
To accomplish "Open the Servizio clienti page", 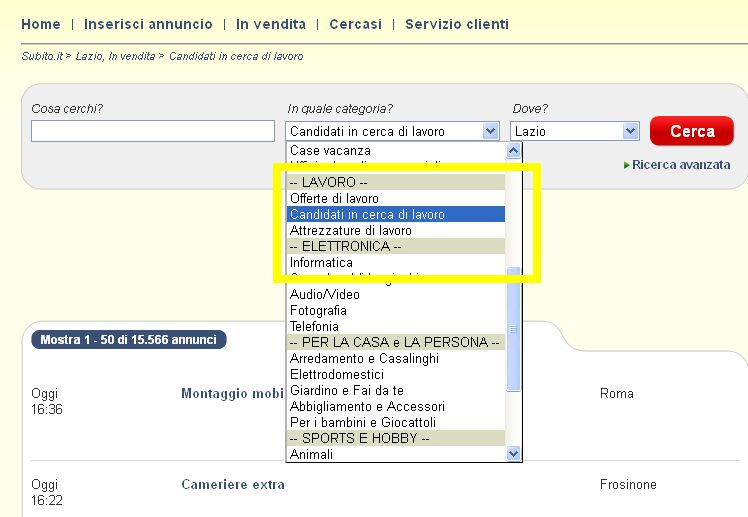I will (457, 24).
